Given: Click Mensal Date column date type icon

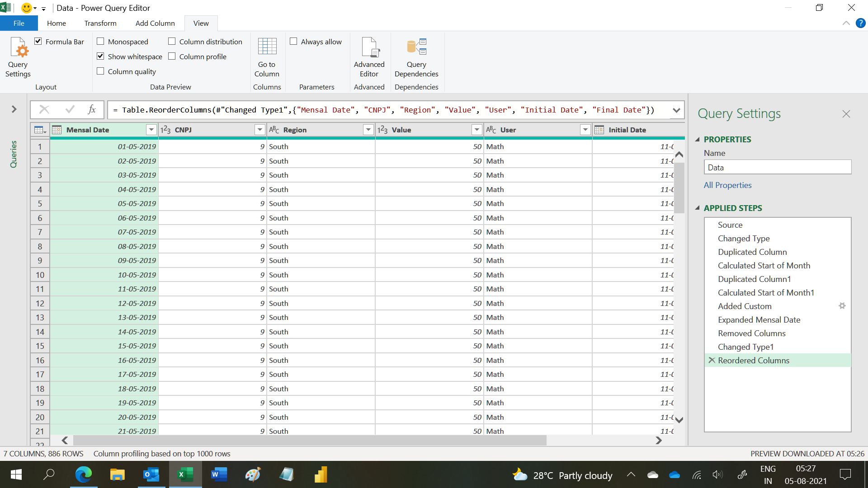Looking at the screenshot, I should click(x=57, y=130).
